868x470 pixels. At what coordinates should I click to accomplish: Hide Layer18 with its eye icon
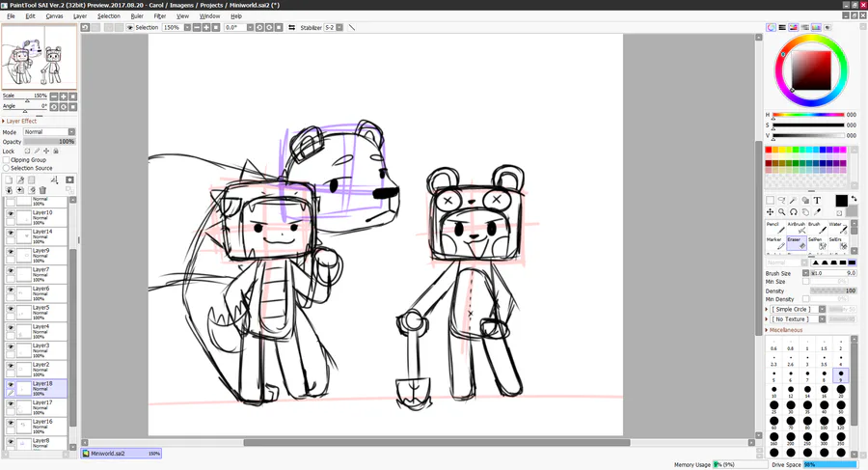(x=11, y=384)
